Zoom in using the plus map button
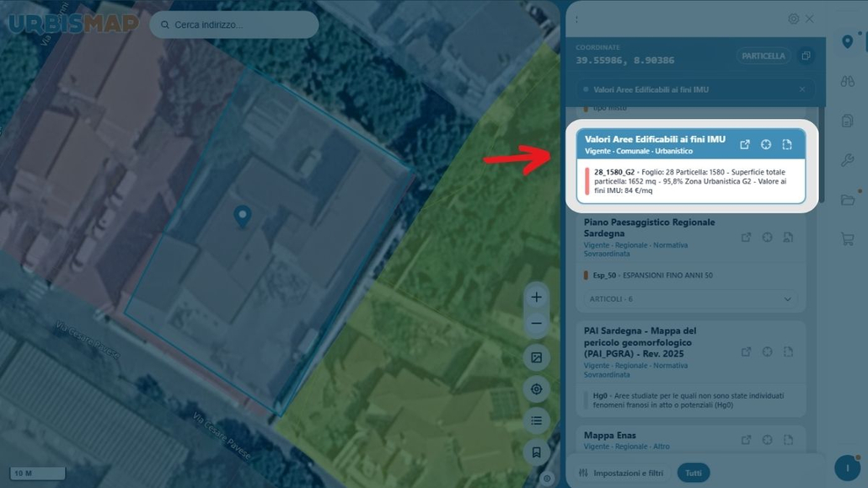 tap(537, 297)
